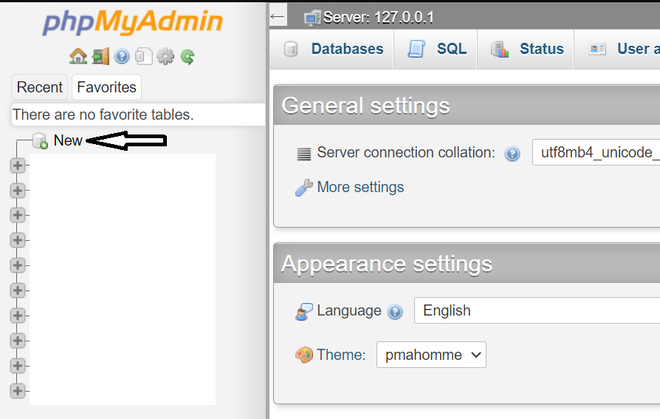The image size is (660, 419).
Task: Click Server: 127.0.0.1 breadcrumb
Action: click(x=378, y=17)
